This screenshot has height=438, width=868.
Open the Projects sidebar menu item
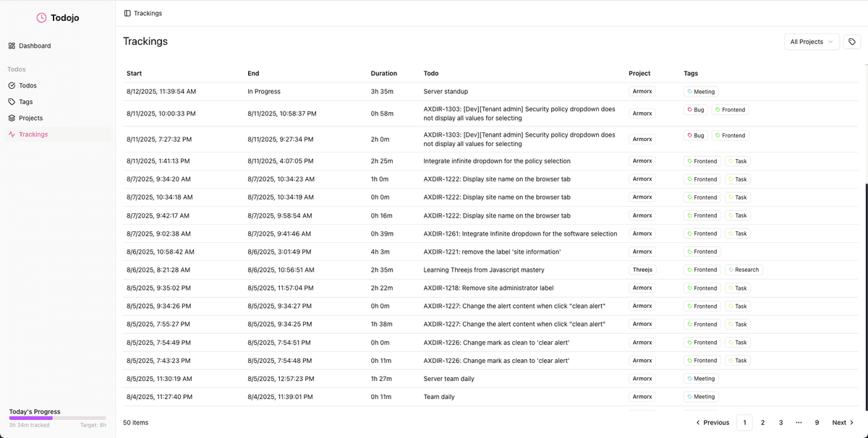pyautogui.click(x=30, y=118)
